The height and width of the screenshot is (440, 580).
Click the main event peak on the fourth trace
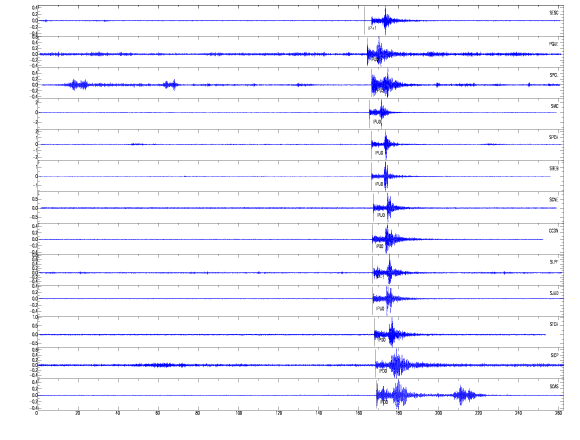click(382, 112)
